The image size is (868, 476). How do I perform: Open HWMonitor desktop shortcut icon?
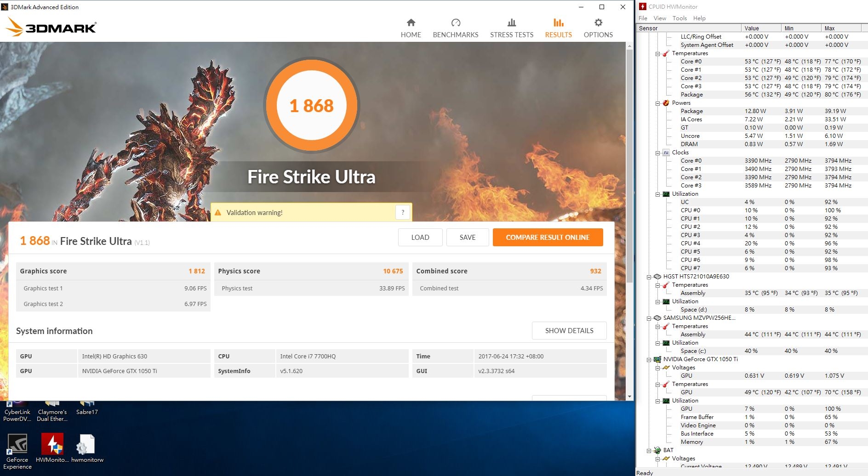pos(52,448)
